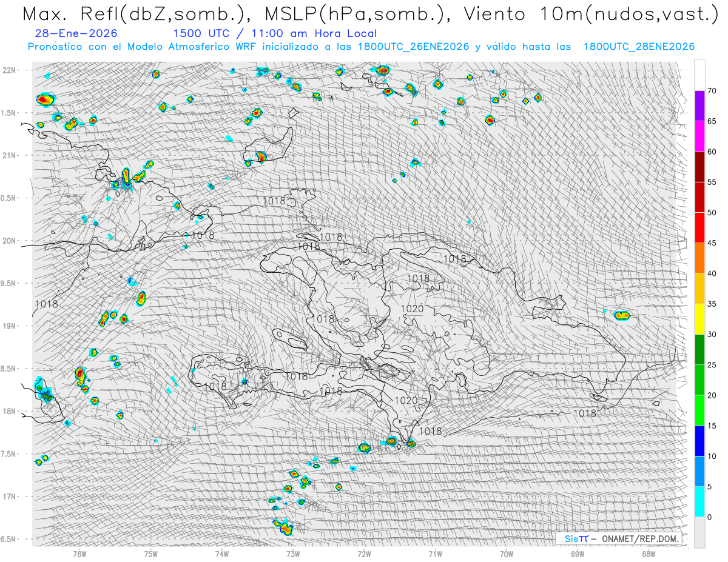The width and height of the screenshot is (728, 562).
Task: Click the color scale label 35
Action: point(712,304)
